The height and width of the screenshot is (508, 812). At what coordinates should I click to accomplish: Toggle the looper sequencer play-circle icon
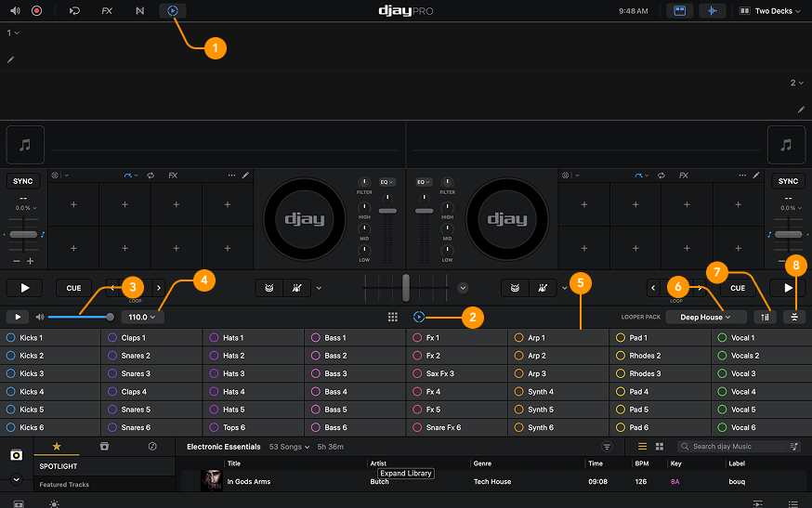pos(419,317)
